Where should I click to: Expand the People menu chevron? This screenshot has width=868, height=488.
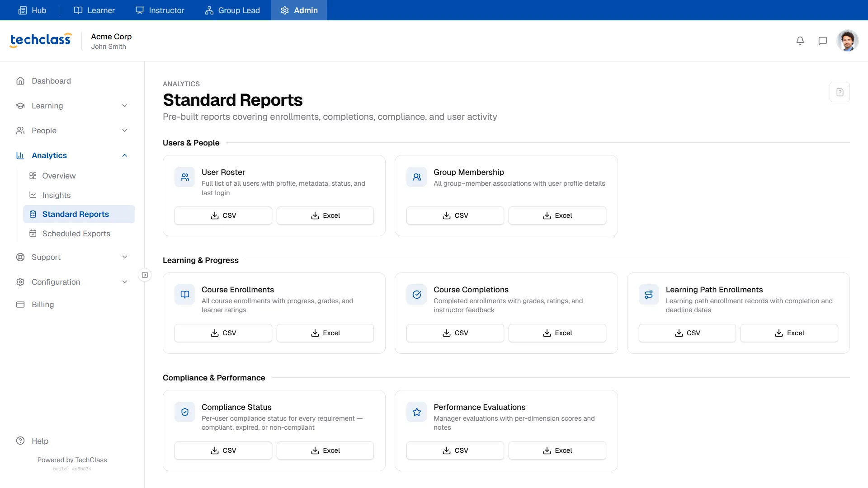(x=125, y=131)
